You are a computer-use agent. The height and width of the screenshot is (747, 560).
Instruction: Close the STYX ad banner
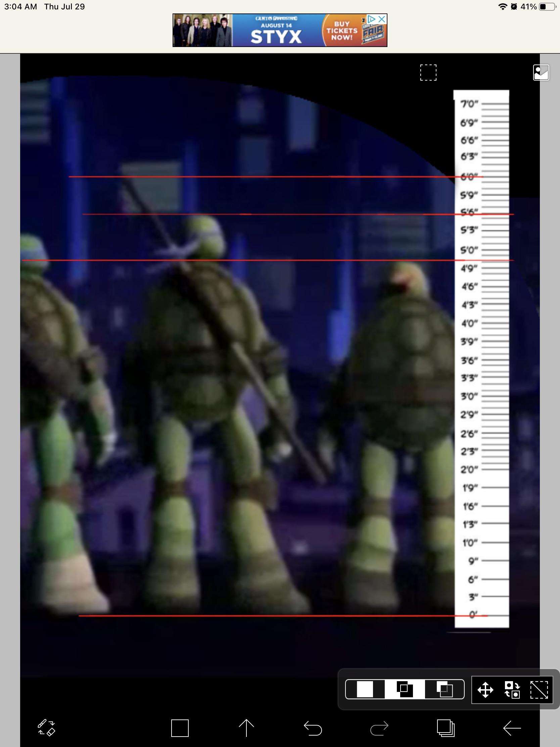[382, 19]
